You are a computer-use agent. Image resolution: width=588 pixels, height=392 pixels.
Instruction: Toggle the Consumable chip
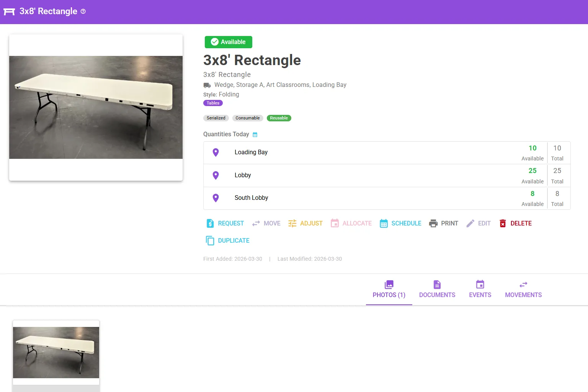tap(247, 118)
